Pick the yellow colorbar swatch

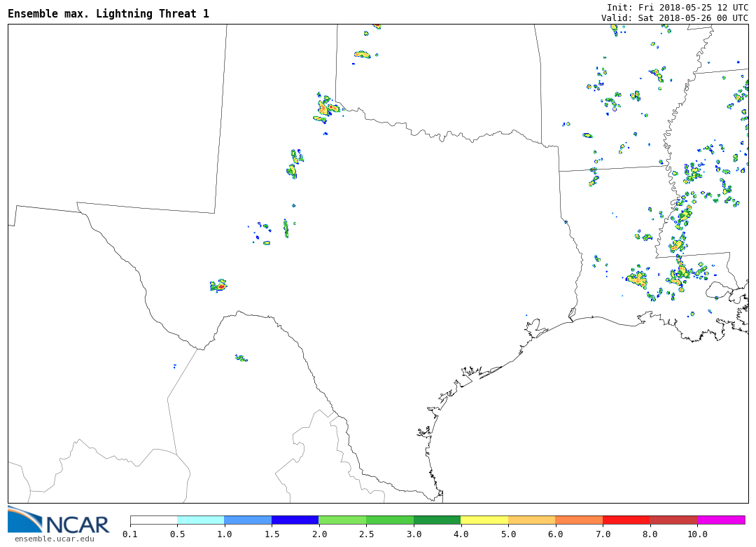(484, 520)
